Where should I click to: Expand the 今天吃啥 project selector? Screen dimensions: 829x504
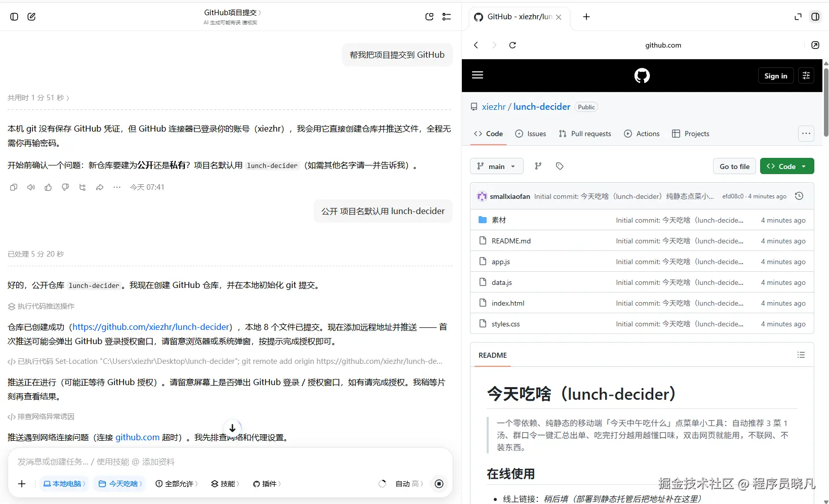click(x=121, y=484)
